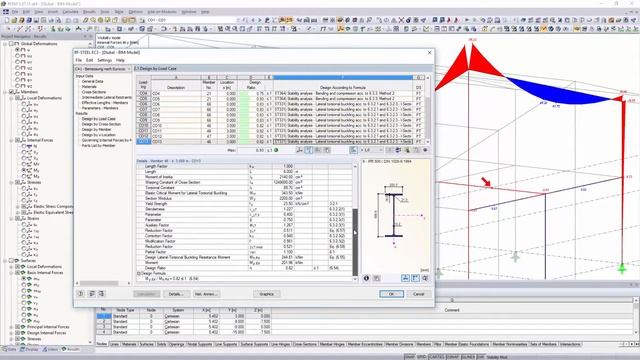
Task: Click the RFEM application icon in menu bar
Action: 6,12
